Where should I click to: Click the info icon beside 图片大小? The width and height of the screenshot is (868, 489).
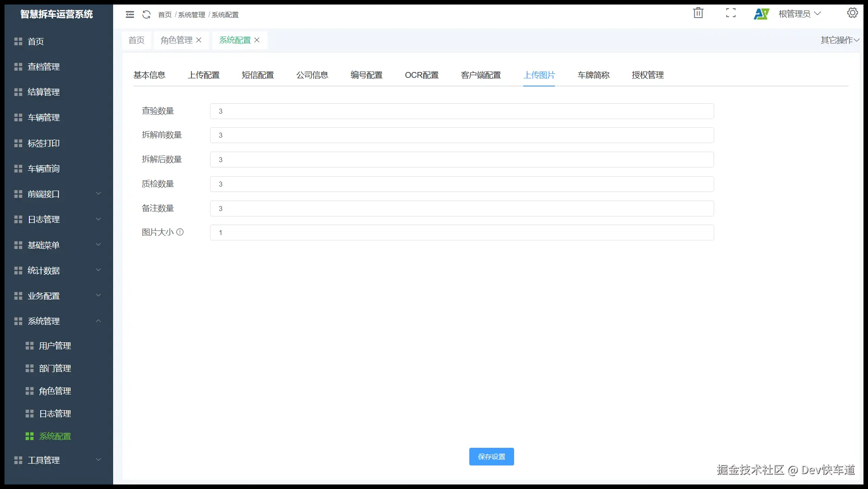[180, 232]
